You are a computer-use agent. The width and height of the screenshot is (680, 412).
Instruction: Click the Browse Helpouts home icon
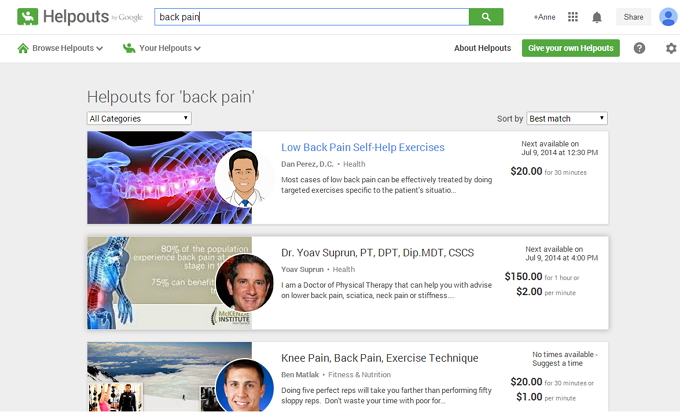tap(23, 48)
